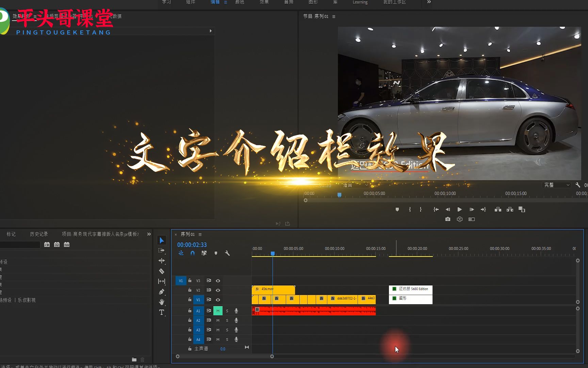The width and height of the screenshot is (588, 368).
Task: Open the Program 序列01 panel menu
Action: click(334, 16)
